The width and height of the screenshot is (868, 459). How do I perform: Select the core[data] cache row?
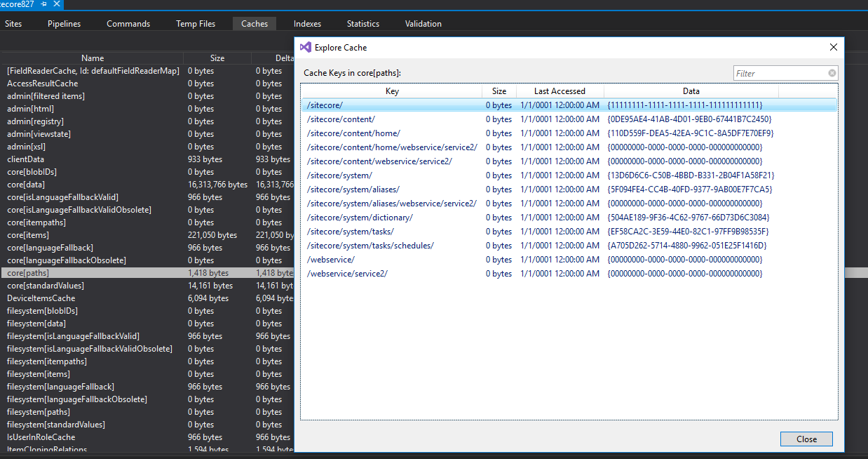(x=147, y=185)
